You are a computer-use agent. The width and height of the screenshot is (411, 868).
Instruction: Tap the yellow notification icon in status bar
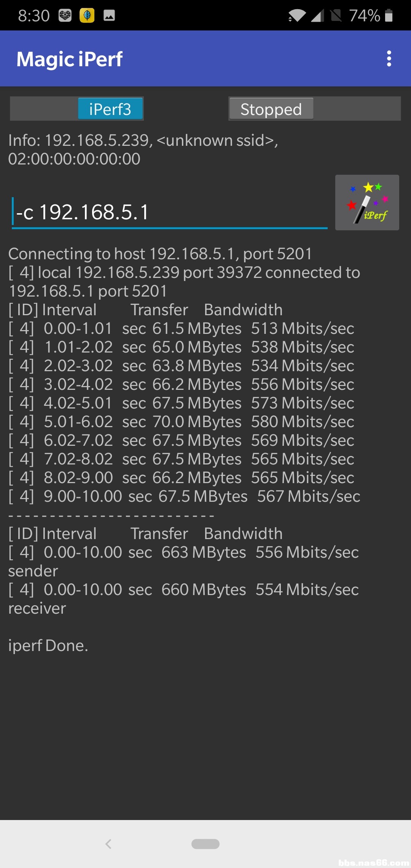(87, 16)
